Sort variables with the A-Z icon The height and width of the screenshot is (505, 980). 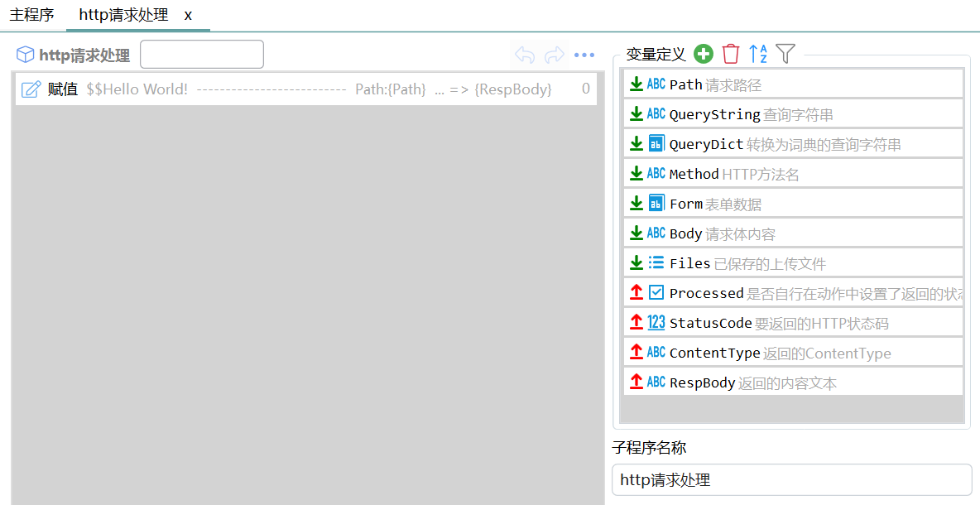coord(758,54)
